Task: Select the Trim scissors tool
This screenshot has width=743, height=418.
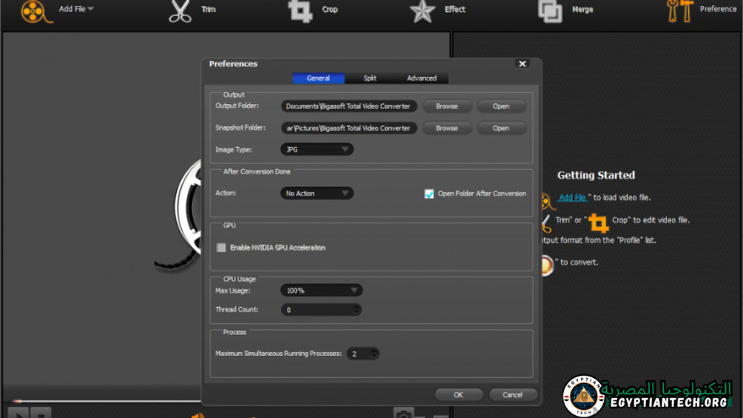Action: [x=180, y=10]
